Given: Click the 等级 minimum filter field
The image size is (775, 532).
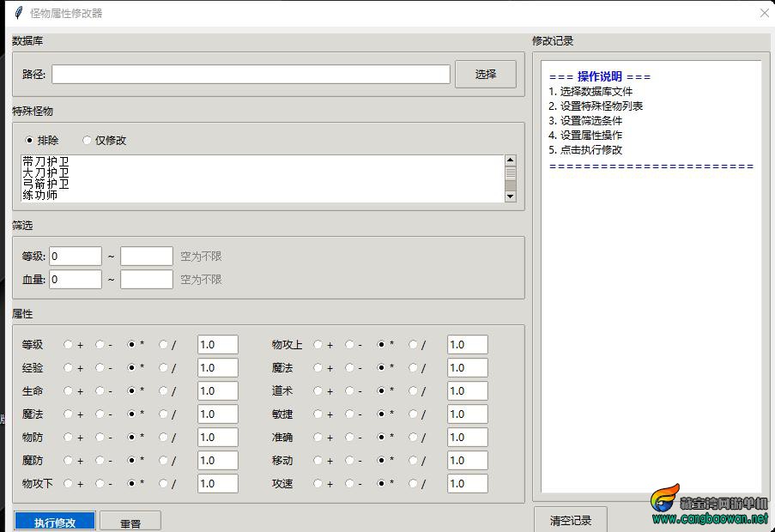Looking at the screenshot, I should [x=76, y=257].
